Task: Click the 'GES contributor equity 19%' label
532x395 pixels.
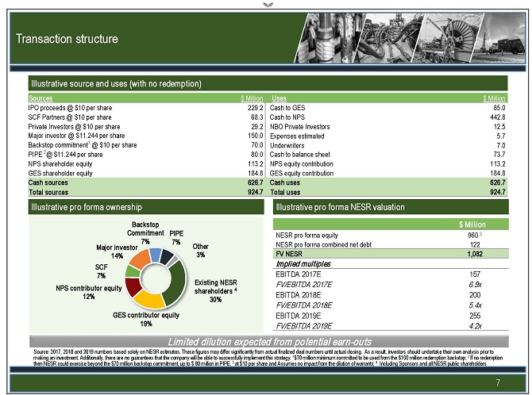Action: pos(146,320)
